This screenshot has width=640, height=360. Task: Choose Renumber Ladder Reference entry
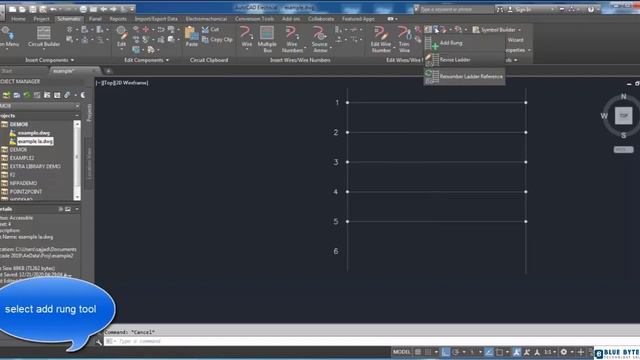[x=464, y=76]
